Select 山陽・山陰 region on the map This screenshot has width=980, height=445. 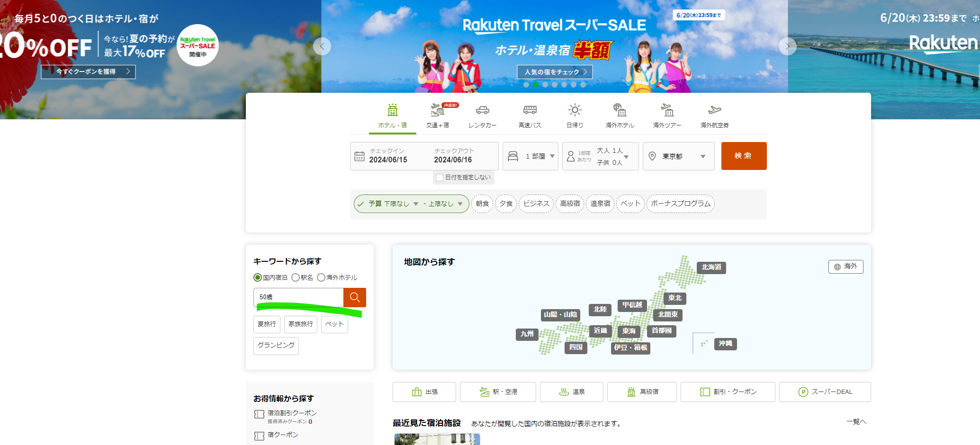pyautogui.click(x=561, y=315)
